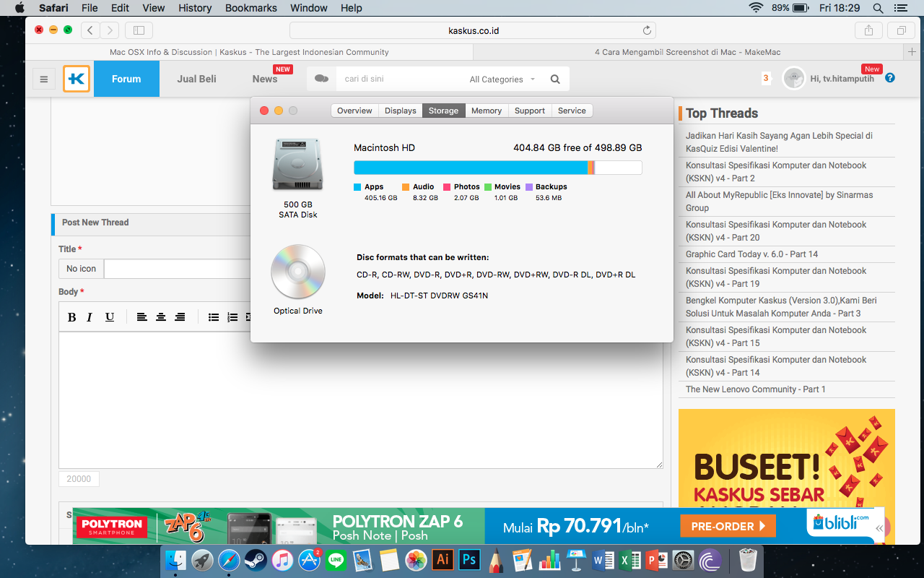Open iTunes from the Dock
This screenshot has height=578, width=924.
(x=282, y=560)
